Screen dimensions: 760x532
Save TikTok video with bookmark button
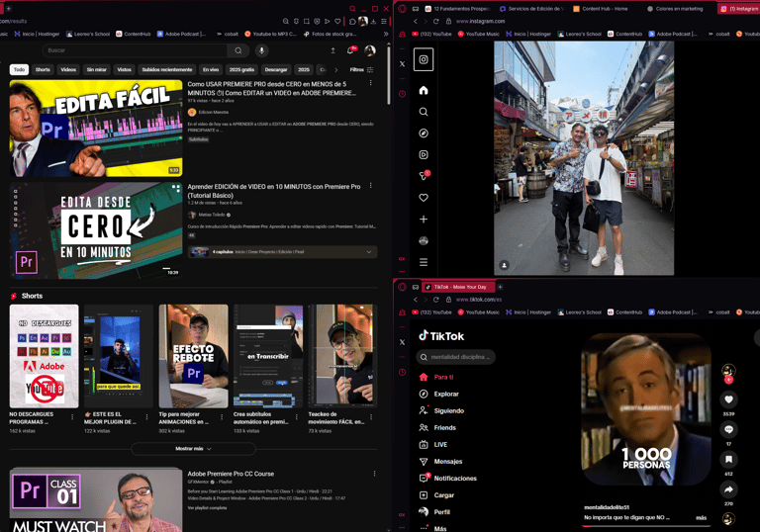tap(728, 460)
